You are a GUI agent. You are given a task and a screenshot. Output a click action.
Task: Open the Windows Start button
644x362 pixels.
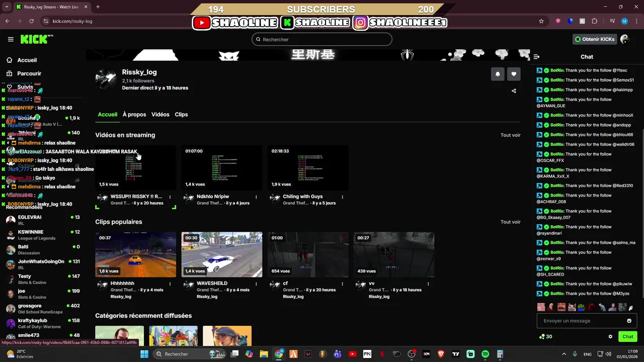tap(144, 354)
